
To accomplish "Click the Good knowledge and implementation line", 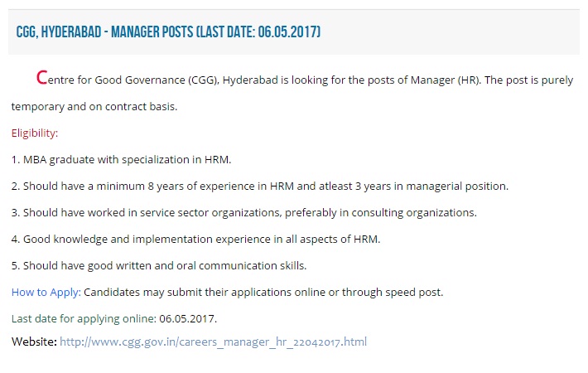I will 195,240.
